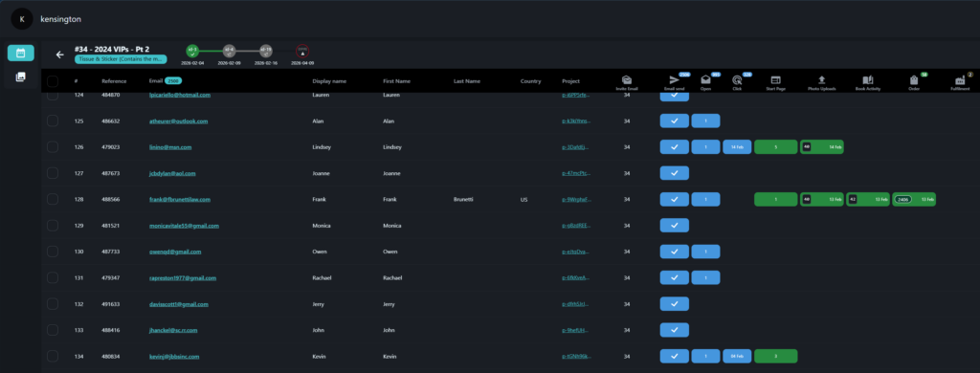Click Kevin's green start page badge 3
Image resolution: width=980 pixels, height=373 pixels.
pyautogui.click(x=775, y=356)
